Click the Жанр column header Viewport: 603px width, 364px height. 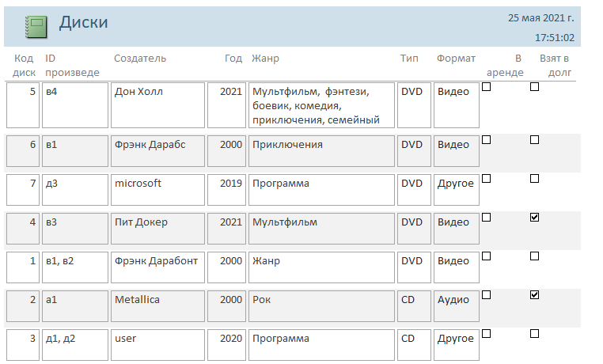click(265, 59)
